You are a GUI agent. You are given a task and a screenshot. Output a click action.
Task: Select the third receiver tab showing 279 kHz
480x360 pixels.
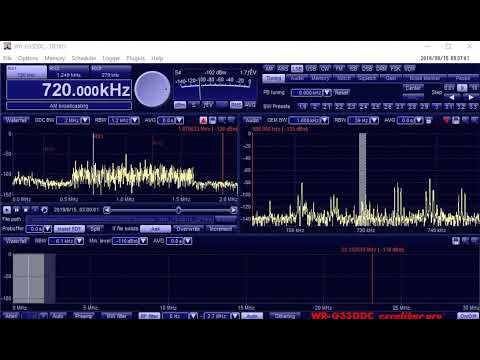[111, 72]
